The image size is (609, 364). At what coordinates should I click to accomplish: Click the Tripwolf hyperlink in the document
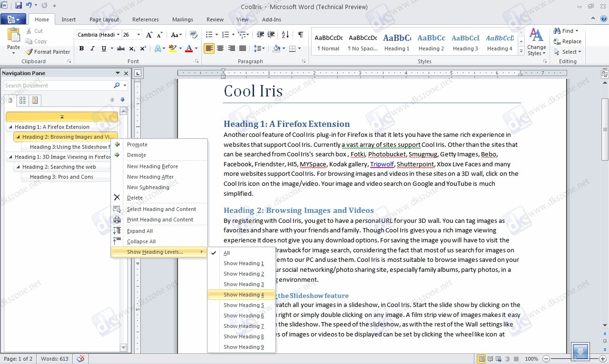(382, 164)
